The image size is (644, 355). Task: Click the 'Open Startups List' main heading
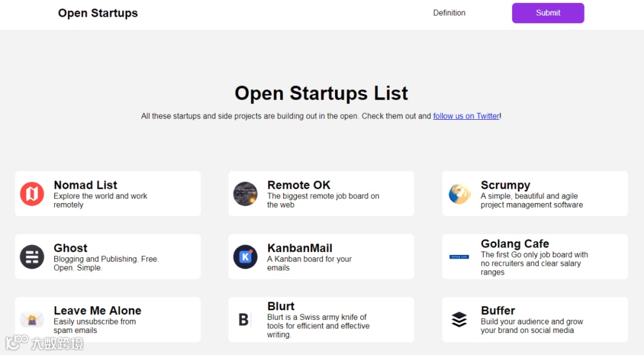click(321, 93)
